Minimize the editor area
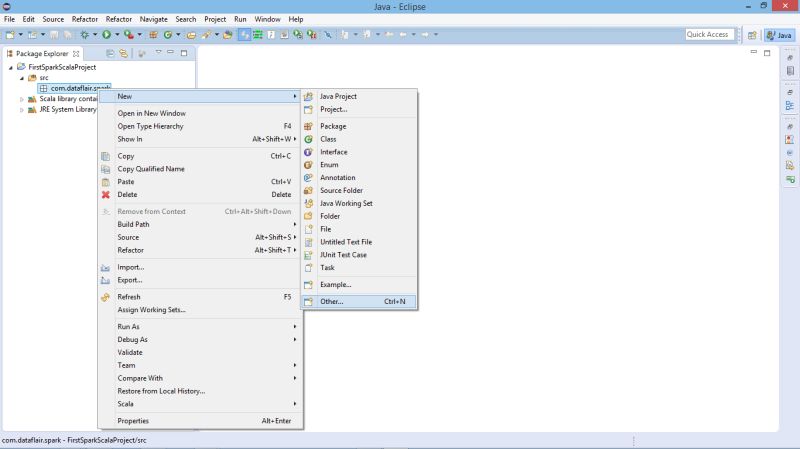Screen dimensions: 800x449 [754, 52]
